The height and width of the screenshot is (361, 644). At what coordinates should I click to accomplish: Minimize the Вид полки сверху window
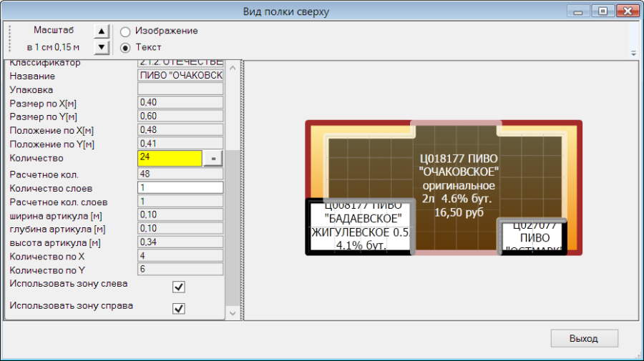click(x=578, y=11)
